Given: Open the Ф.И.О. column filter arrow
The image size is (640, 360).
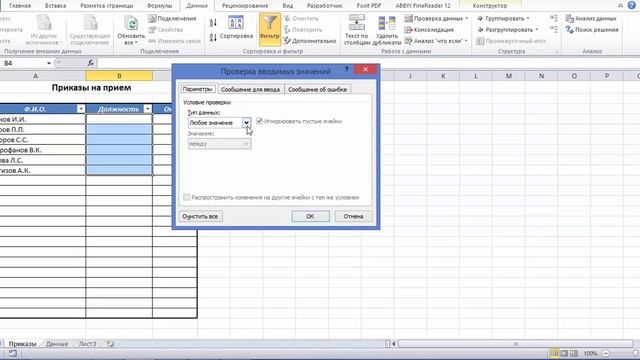Looking at the screenshot, I should [81, 109].
